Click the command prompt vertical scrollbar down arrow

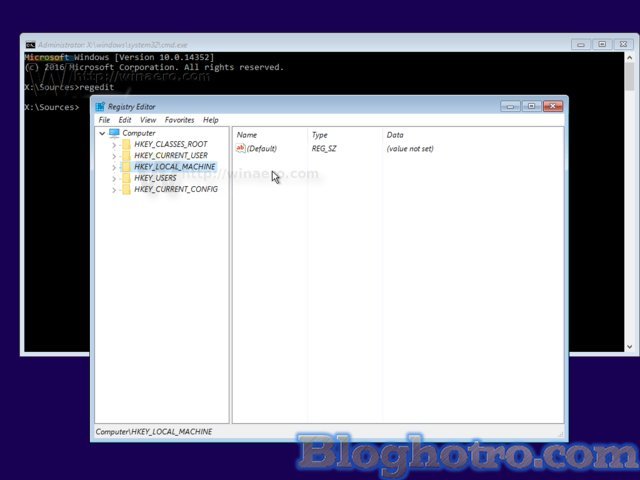coord(631,347)
